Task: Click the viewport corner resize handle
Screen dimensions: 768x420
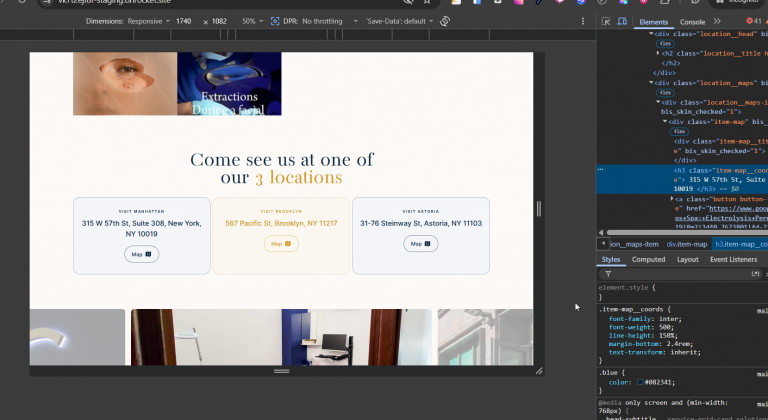Action: point(539,371)
